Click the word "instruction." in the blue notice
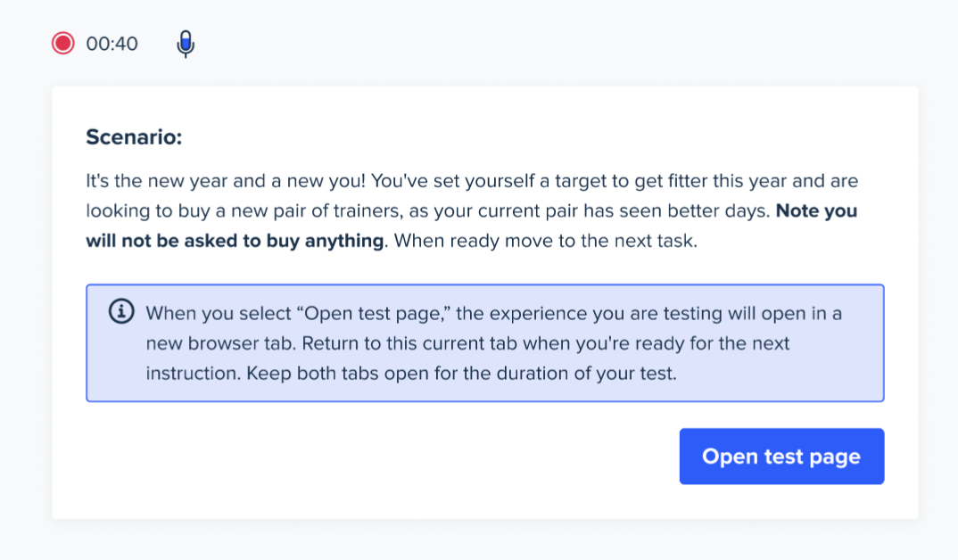 pyautogui.click(x=194, y=373)
